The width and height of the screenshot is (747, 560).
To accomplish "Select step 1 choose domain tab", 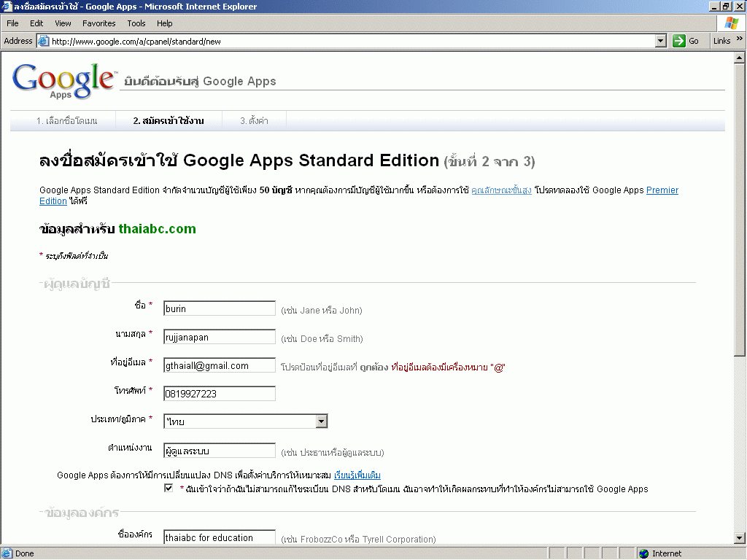I will point(66,121).
